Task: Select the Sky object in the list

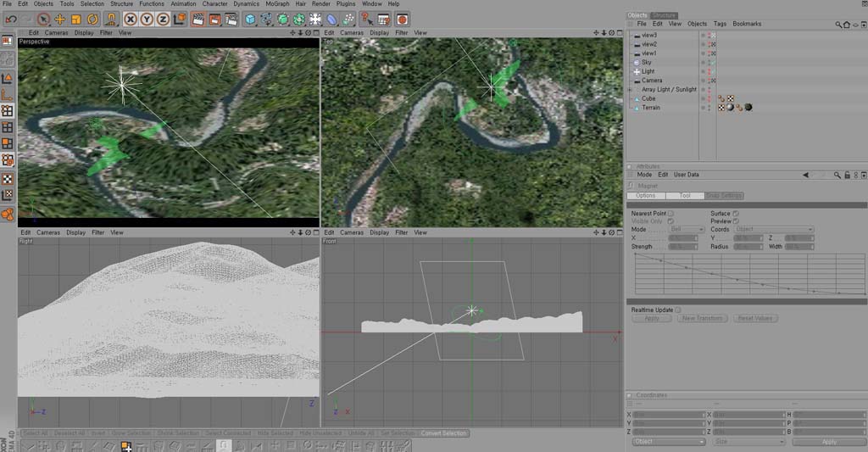Action: (647, 63)
